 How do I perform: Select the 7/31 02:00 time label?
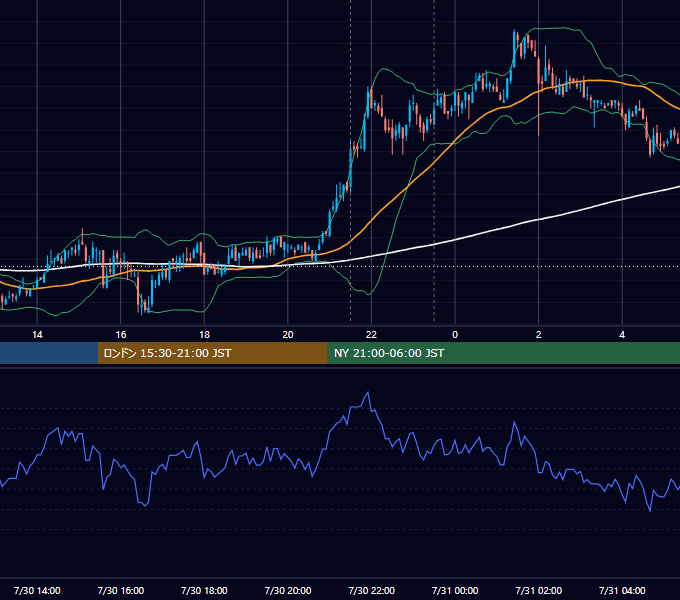tap(538, 590)
